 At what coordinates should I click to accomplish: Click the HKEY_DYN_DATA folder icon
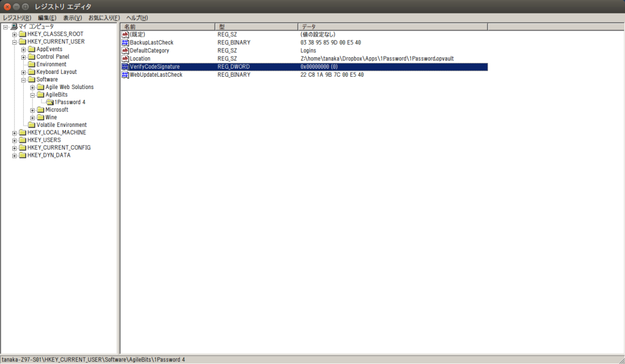coord(23,155)
